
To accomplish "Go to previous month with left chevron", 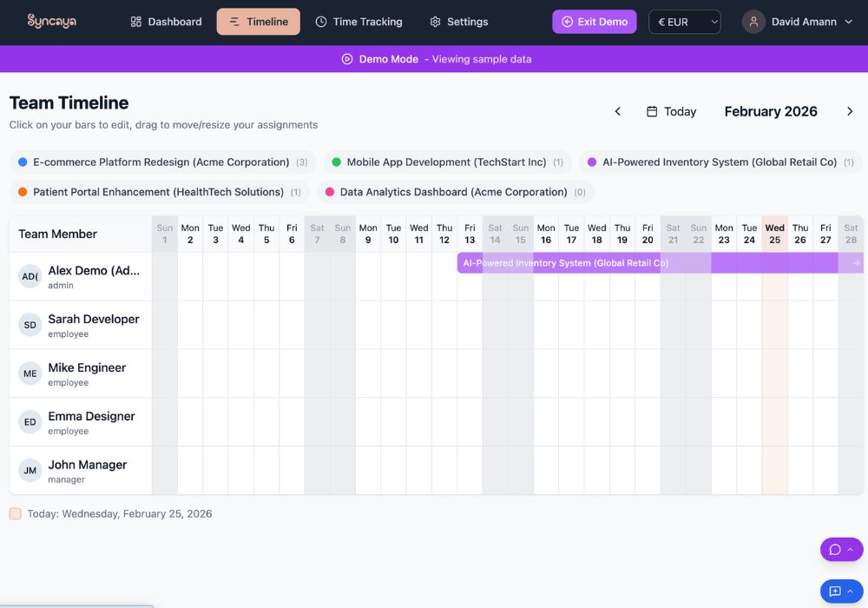I will [x=618, y=111].
